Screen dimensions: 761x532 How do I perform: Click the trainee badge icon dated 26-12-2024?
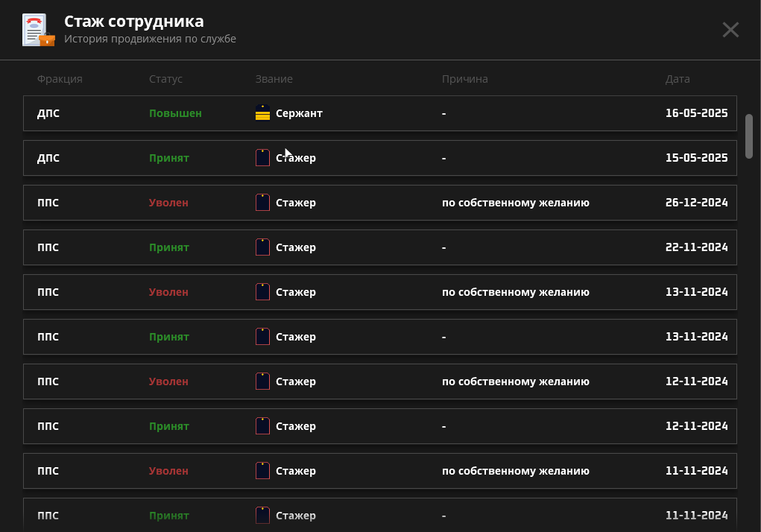pyautogui.click(x=262, y=203)
